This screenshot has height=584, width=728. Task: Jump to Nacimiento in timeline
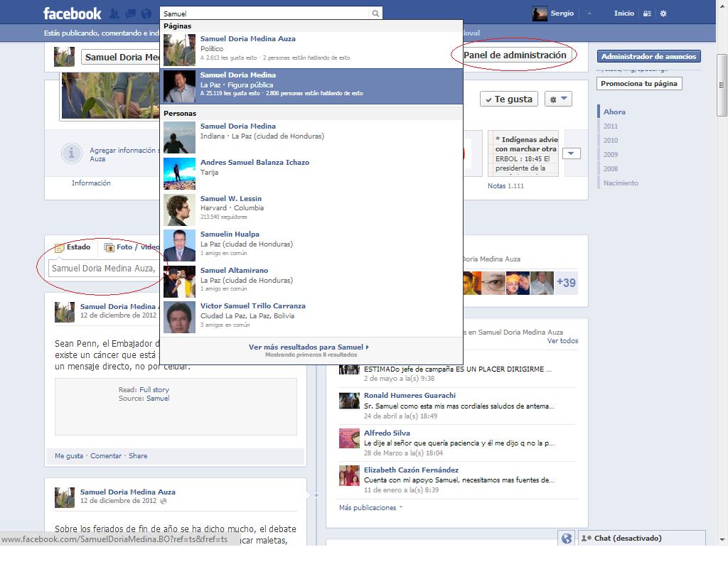pyautogui.click(x=621, y=183)
